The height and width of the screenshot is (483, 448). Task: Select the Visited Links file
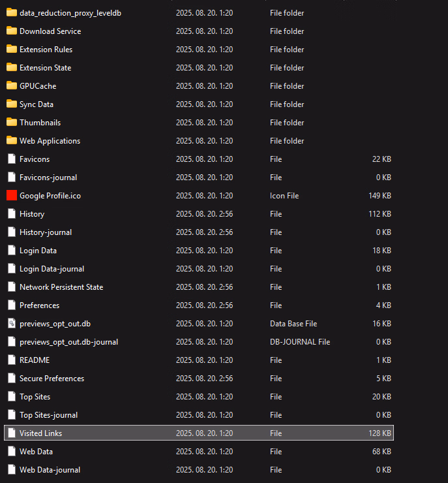pyautogui.click(x=40, y=433)
